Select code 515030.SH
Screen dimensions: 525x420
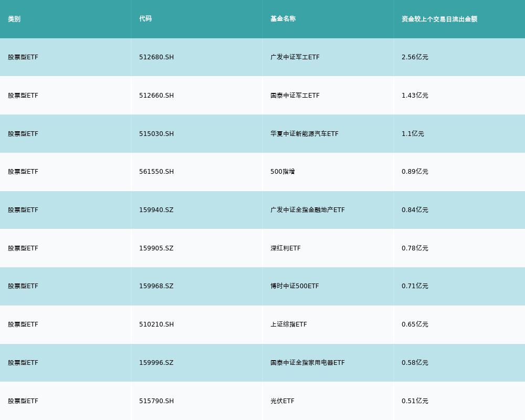pyautogui.click(x=156, y=134)
